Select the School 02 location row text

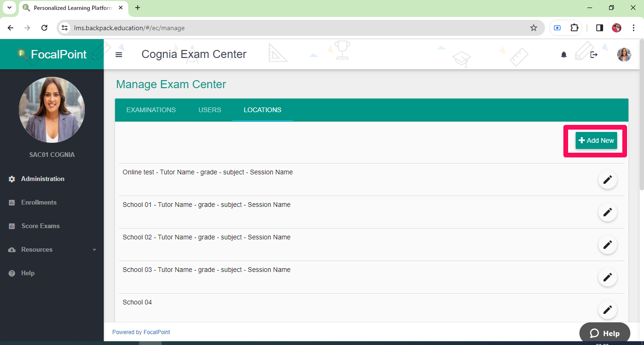pos(206,238)
